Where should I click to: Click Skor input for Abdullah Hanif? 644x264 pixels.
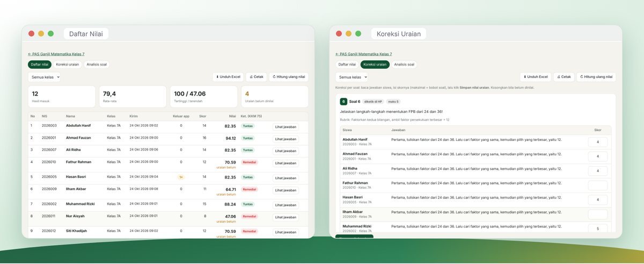click(x=598, y=142)
